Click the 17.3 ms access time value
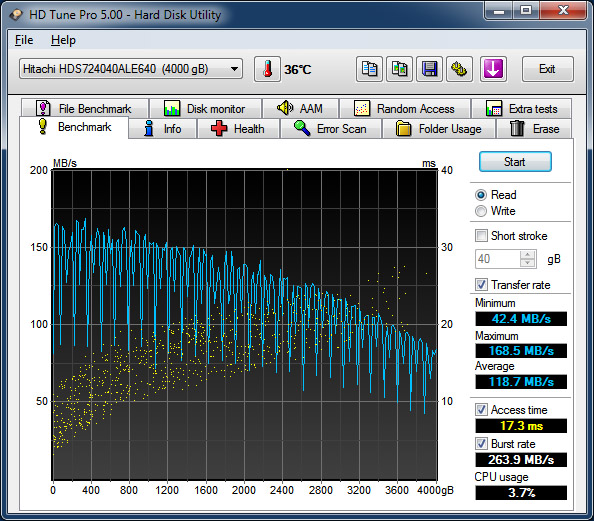The image size is (594, 521). click(521, 426)
